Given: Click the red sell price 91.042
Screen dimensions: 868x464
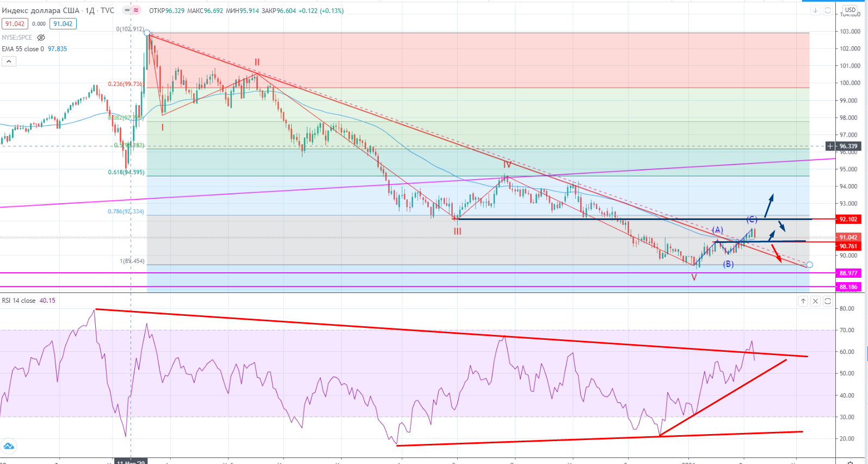Looking at the screenshot, I should (15, 24).
